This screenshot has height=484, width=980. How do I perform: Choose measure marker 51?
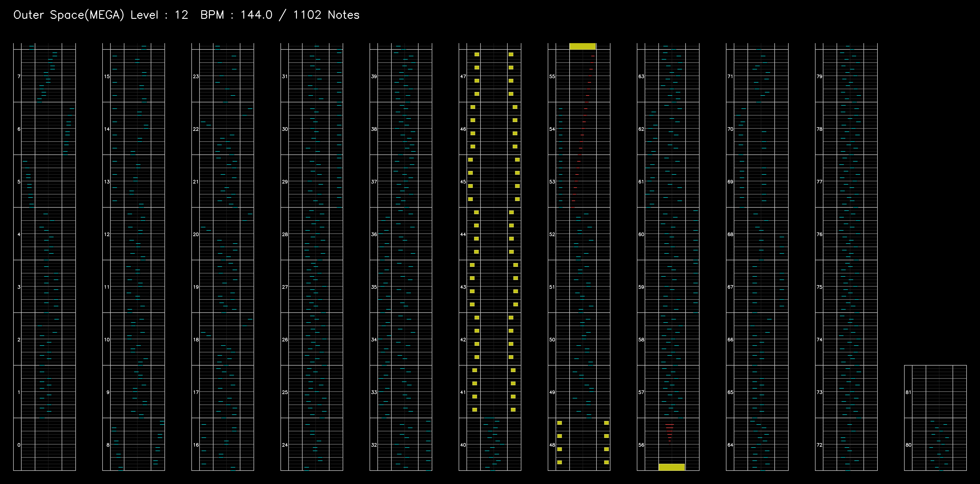pos(552,287)
